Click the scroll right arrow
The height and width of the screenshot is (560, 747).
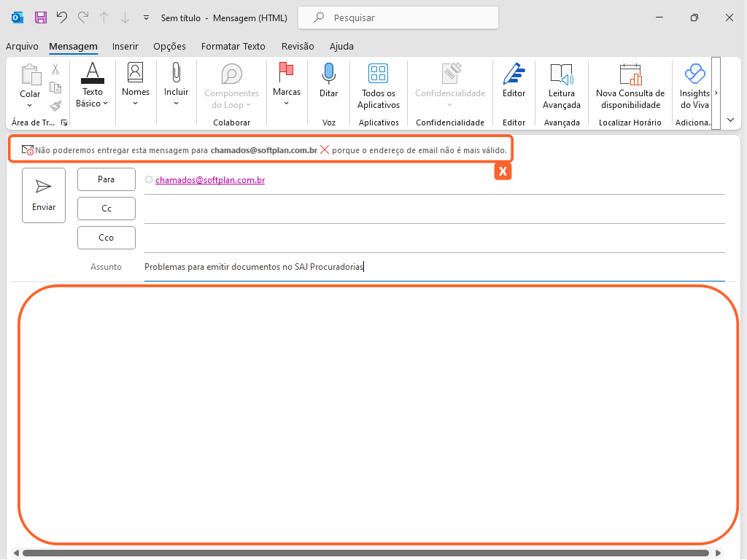pos(719,553)
